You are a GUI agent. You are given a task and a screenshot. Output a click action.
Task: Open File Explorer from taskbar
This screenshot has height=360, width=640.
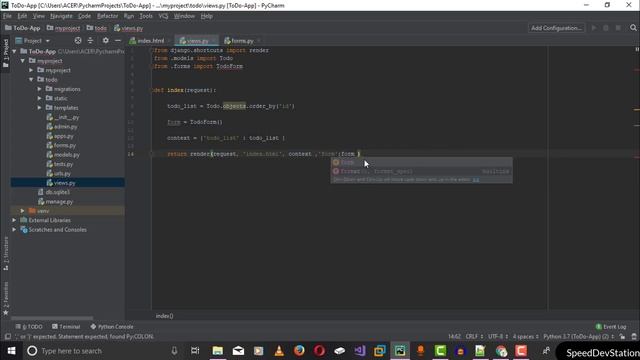218,351
